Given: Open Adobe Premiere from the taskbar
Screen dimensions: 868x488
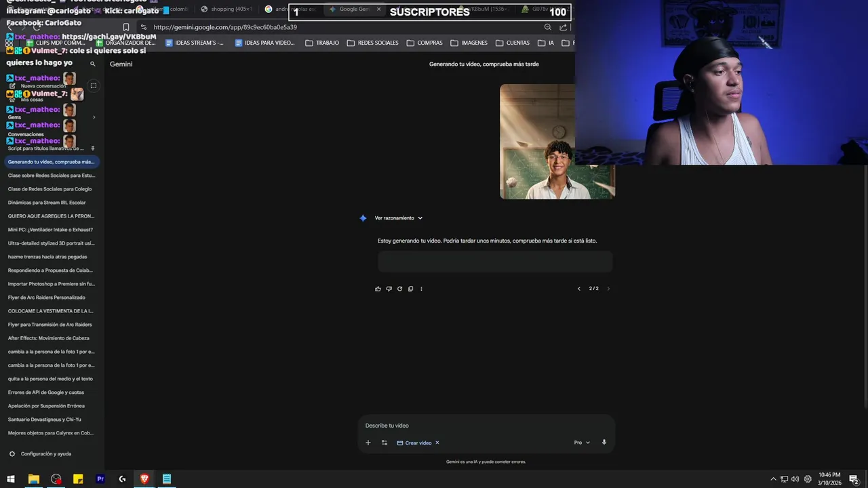Looking at the screenshot, I should coord(100,479).
